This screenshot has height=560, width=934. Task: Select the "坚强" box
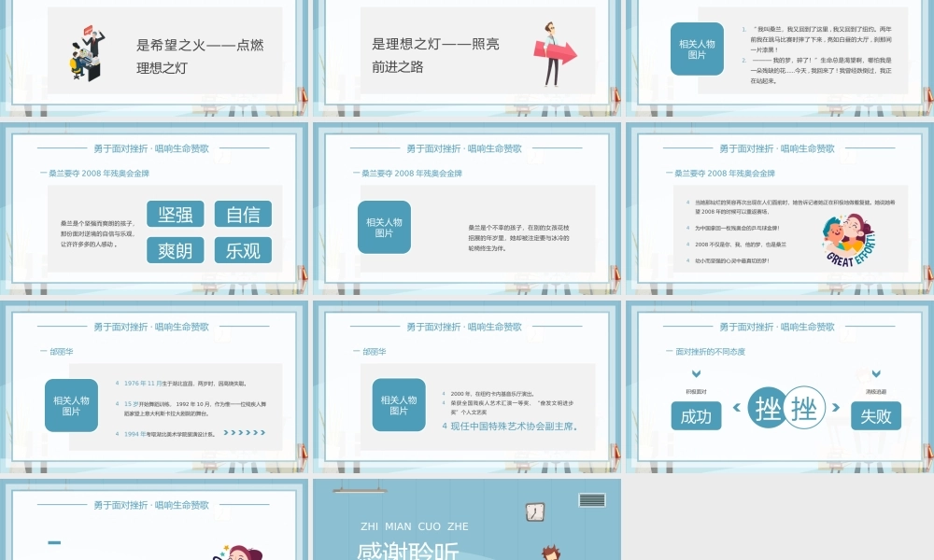(176, 215)
